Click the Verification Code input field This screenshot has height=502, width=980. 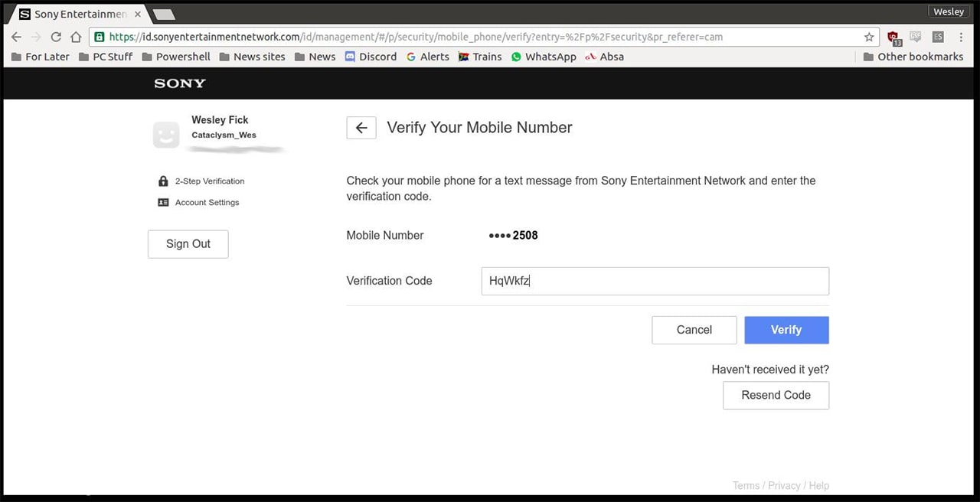click(655, 281)
